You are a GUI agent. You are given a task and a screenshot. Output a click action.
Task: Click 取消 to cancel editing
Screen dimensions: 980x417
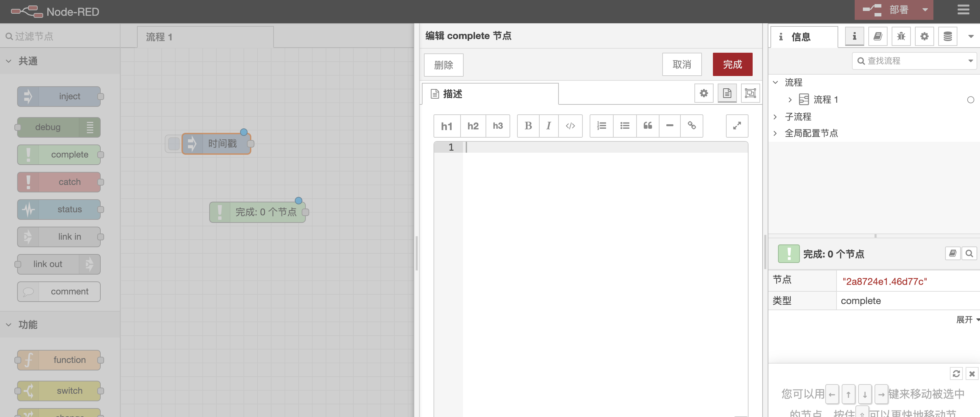point(682,65)
